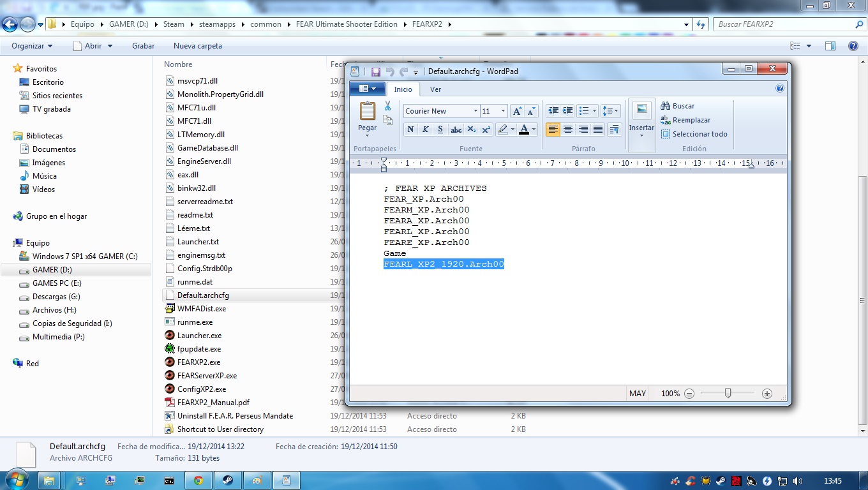Image resolution: width=868 pixels, height=490 pixels.
Task: Click the Copy icon under the scissors
Action: [x=387, y=120]
